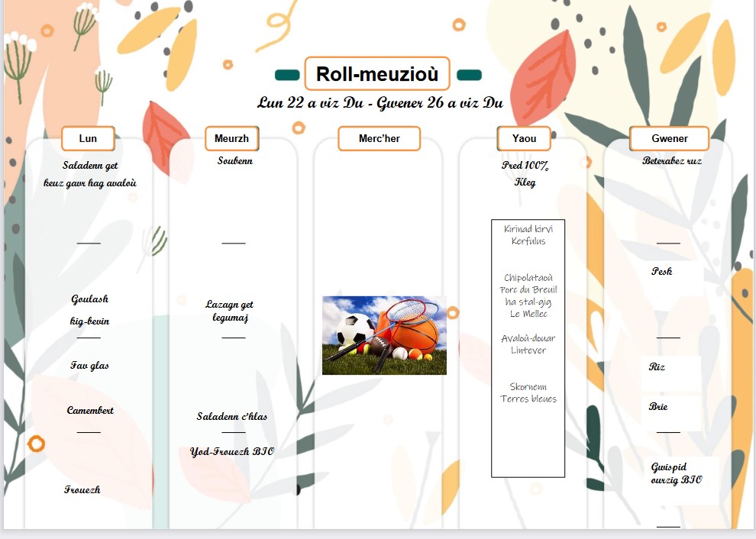Select the Lun day header
Screen dimensions: 756x539
click(88, 138)
